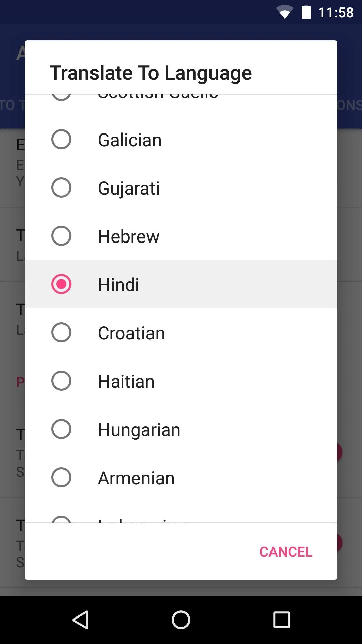This screenshot has height=644, width=362.
Task: Select the Galician radio button
Action: pos(61,139)
